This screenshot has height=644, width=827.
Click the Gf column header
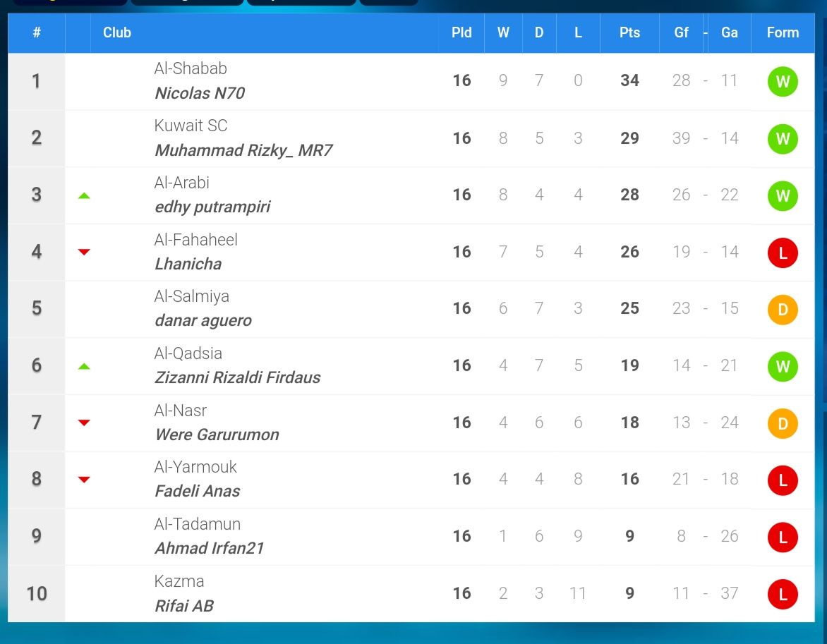(682, 32)
